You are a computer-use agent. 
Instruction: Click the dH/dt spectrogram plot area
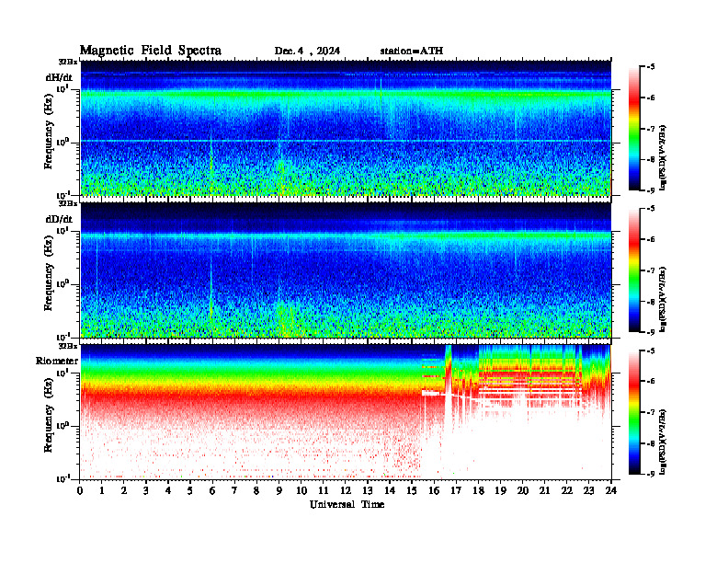(346, 128)
